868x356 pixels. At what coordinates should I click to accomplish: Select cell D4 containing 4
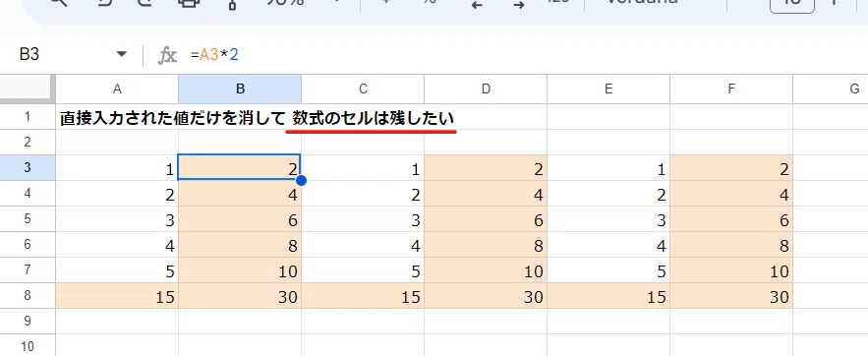[x=486, y=193]
